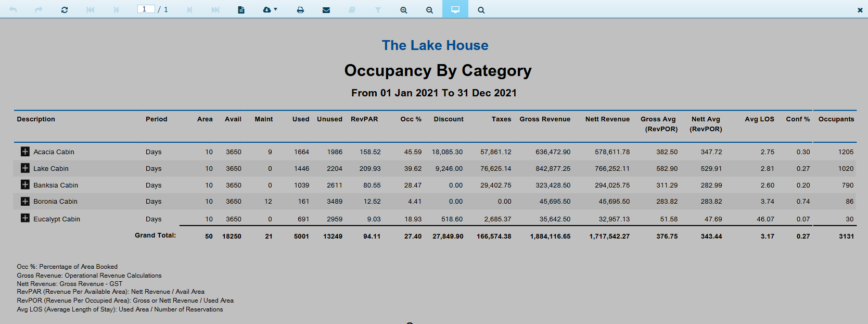Expand the Banksia Cabin row
Viewport: 868px width, 324px height.
coord(25,184)
